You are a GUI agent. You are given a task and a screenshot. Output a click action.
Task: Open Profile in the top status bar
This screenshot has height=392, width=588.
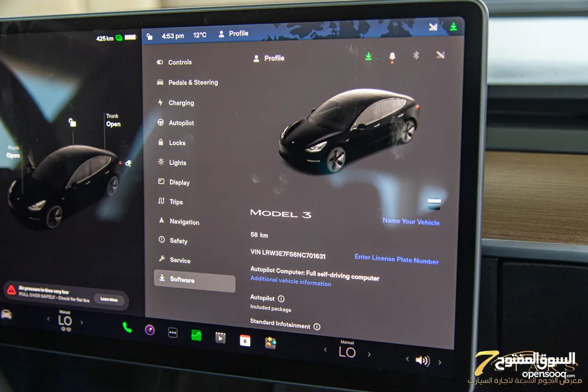click(233, 34)
